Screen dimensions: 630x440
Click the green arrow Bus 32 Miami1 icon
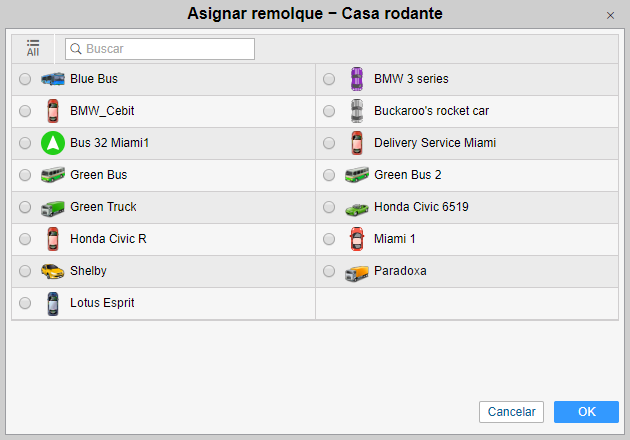(x=52, y=143)
